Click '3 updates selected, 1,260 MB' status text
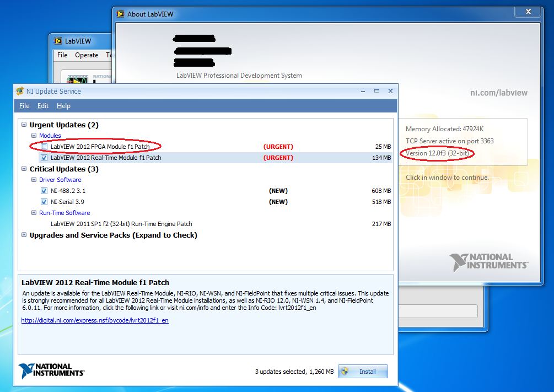This screenshot has height=392, width=554. coord(294,372)
